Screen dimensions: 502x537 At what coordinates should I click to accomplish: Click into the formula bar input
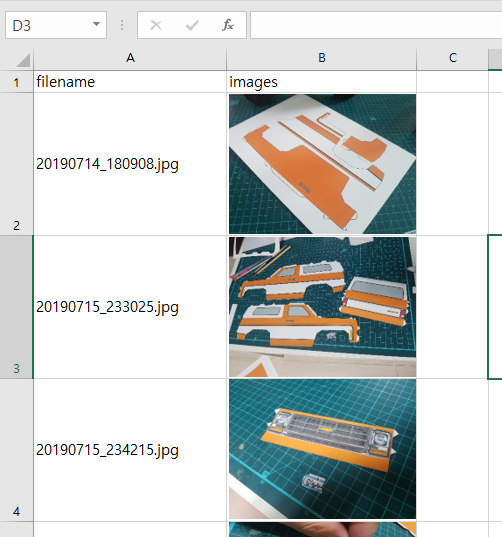point(376,25)
